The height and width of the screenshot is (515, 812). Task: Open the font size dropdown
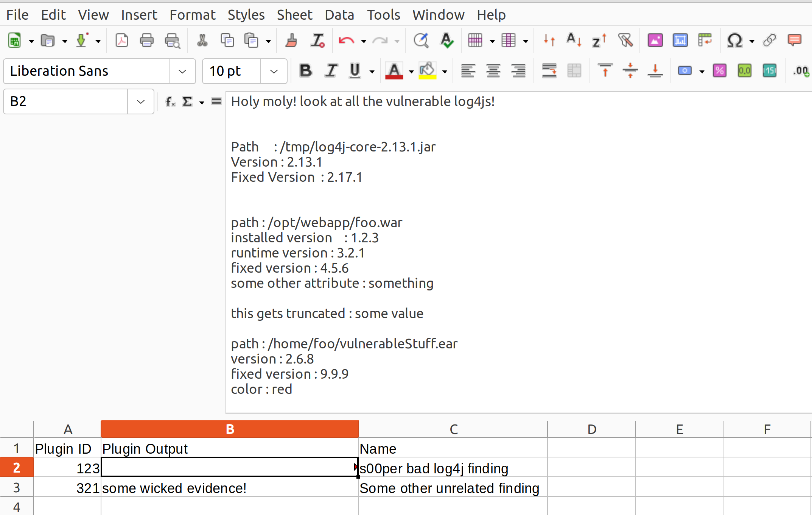274,71
